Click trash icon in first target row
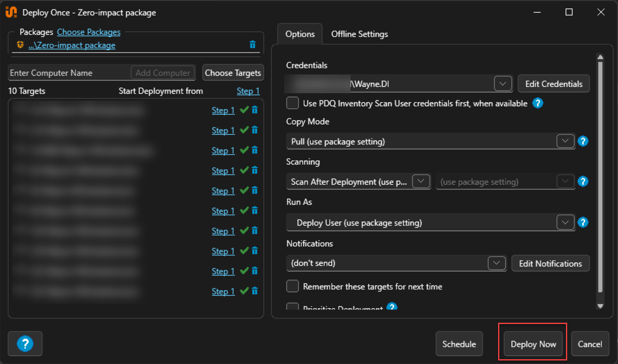The image size is (618, 364). click(x=255, y=110)
